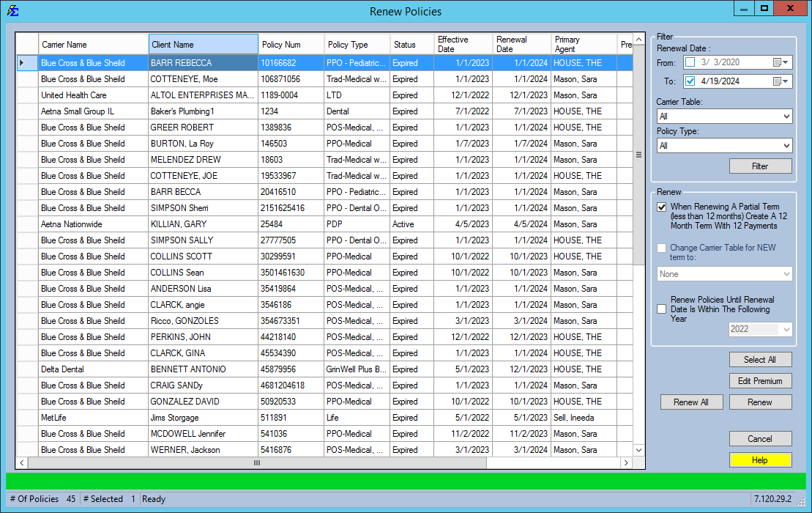Open Help from the yellow button

point(760,460)
